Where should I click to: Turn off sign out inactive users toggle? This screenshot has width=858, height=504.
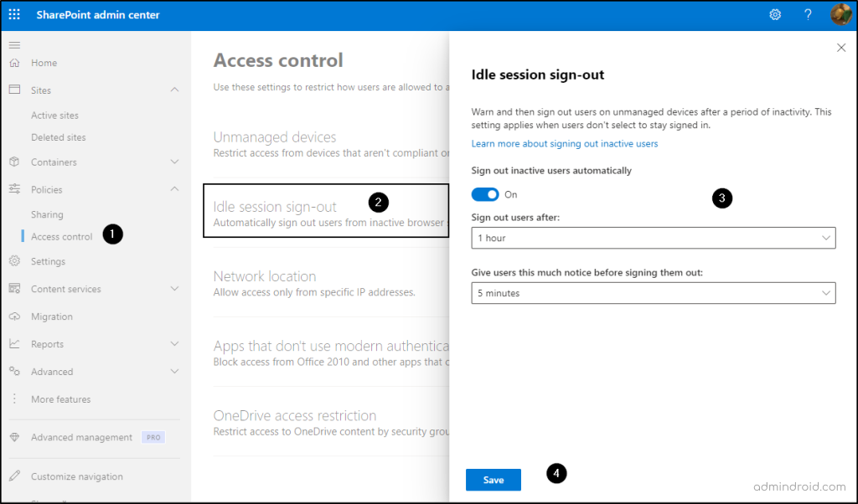pyautogui.click(x=485, y=194)
